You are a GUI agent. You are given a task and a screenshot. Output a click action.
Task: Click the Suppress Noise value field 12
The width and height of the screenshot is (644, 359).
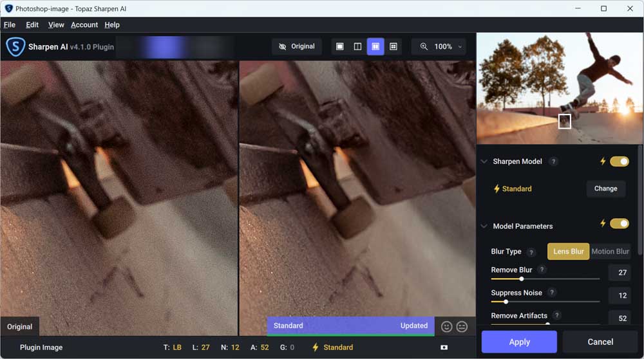coord(620,295)
